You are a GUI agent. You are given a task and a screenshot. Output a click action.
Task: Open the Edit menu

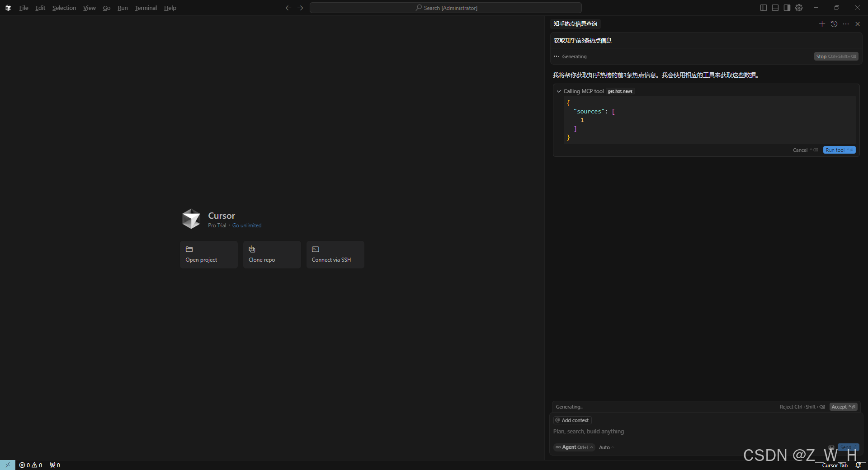(40, 8)
